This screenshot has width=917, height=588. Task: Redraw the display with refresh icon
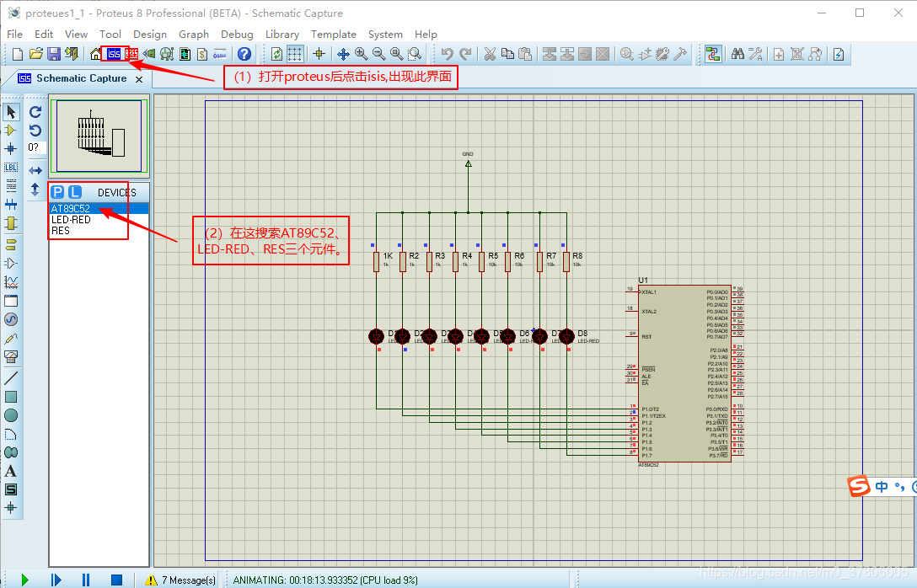[276, 55]
